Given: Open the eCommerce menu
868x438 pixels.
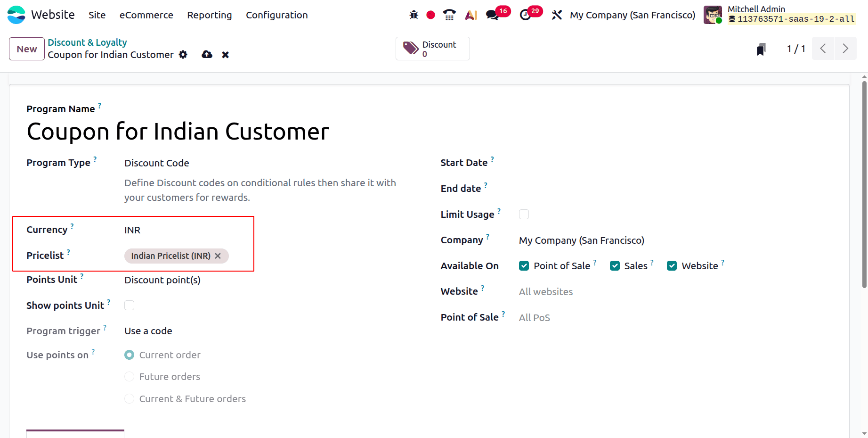Looking at the screenshot, I should point(146,15).
